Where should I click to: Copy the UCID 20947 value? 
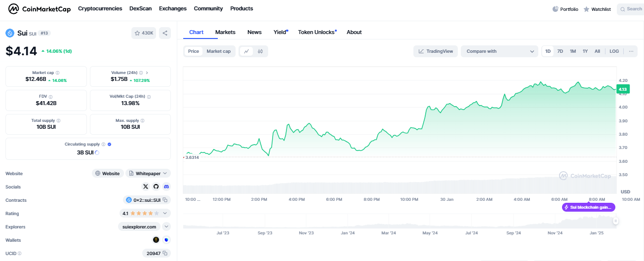coord(165,253)
